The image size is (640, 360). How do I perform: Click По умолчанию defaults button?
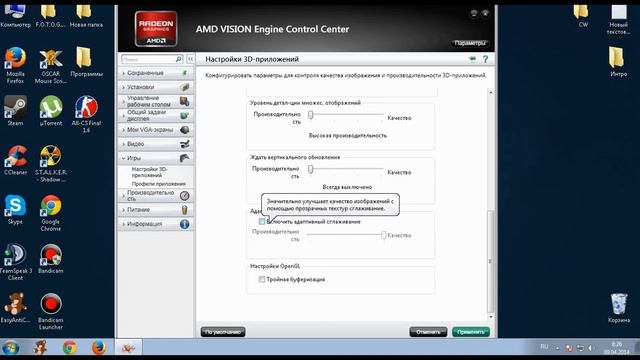(x=223, y=332)
